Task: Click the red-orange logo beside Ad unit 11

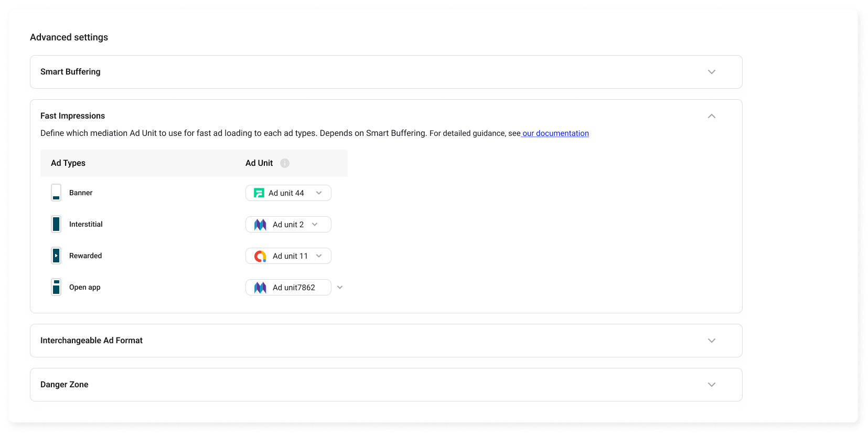Action: [x=260, y=256]
